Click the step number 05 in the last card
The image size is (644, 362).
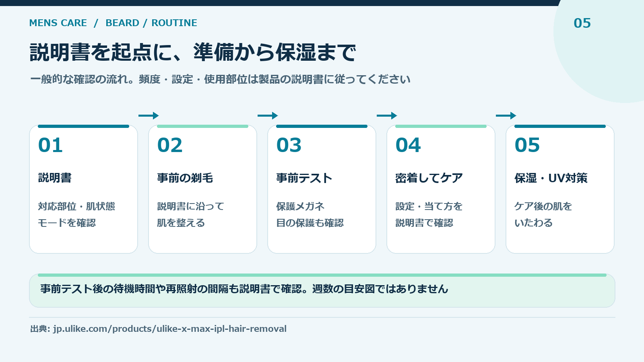[527, 145]
